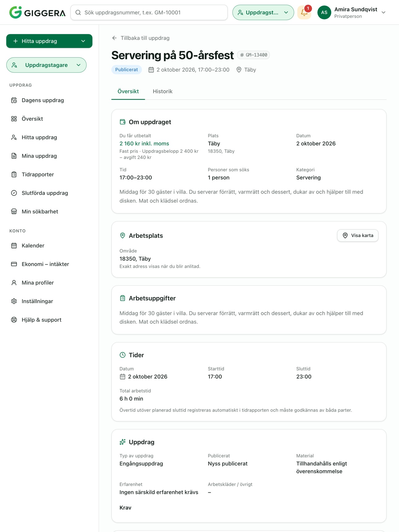Click the search magnifier icon
Image resolution: width=399 pixels, height=532 pixels.
coord(78,12)
